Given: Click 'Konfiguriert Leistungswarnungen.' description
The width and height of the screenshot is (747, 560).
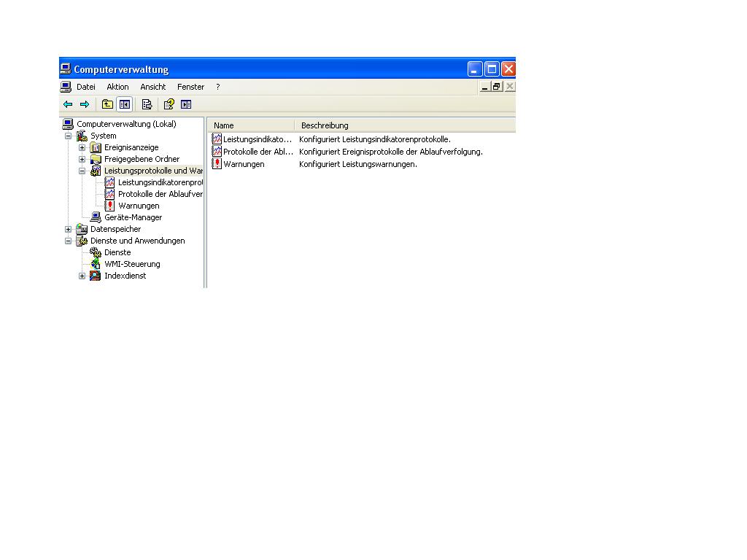Looking at the screenshot, I should [x=357, y=164].
